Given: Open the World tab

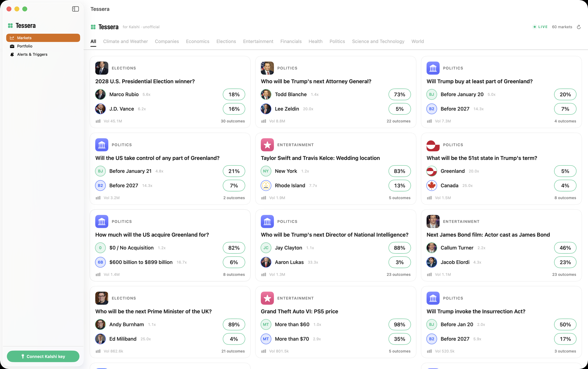Looking at the screenshot, I should pos(417,41).
